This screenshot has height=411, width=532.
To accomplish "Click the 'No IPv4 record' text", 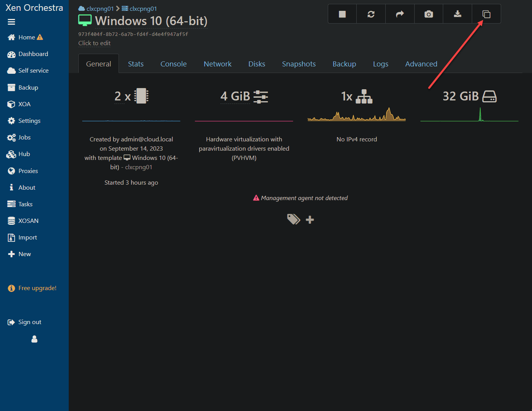I will (x=357, y=139).
